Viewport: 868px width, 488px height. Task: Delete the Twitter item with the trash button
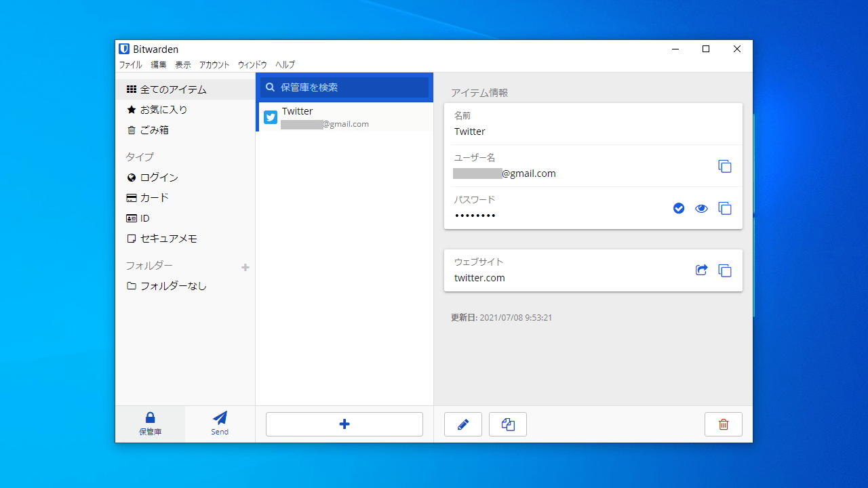click(724, 424)
